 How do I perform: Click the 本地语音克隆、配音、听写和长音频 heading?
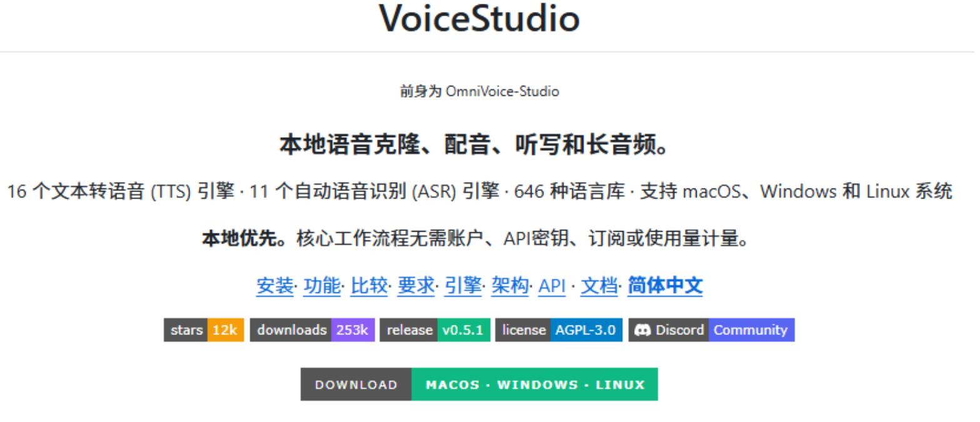(x=475, y=145)
